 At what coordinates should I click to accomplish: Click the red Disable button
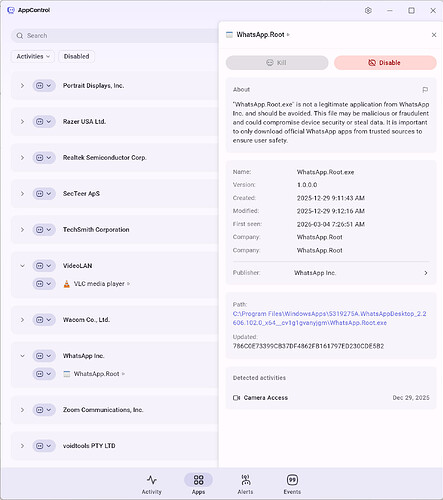tap(385, 63)
